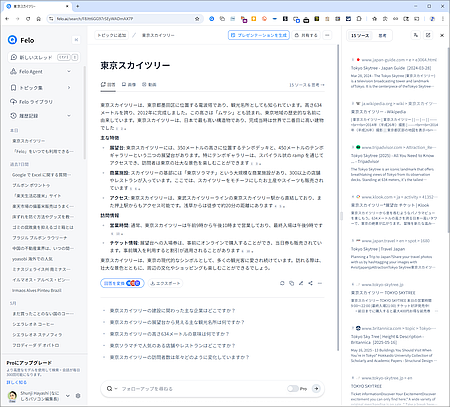The height and width of the screenshot is (407, 450).
Task: Reload the page in browser toolbar
Action: pyautogui.click(x=28, y=19)
